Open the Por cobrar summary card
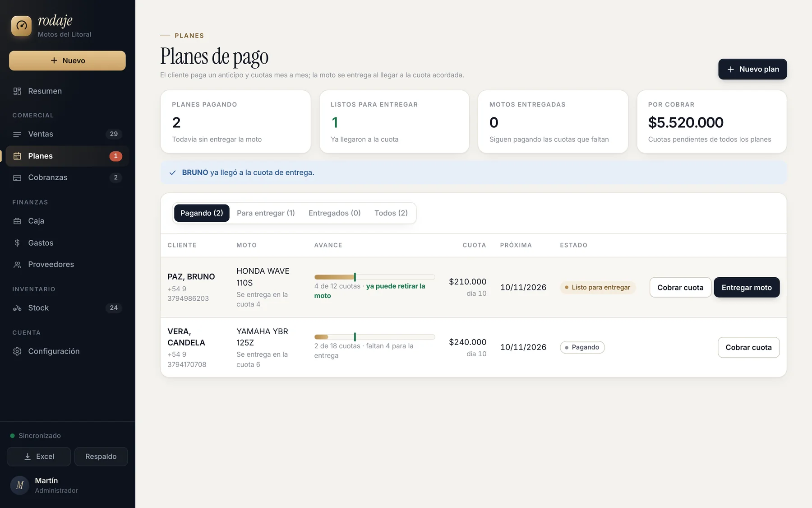Image resolution: width=812 pixels, height=508 pixels. coord(712,122)
